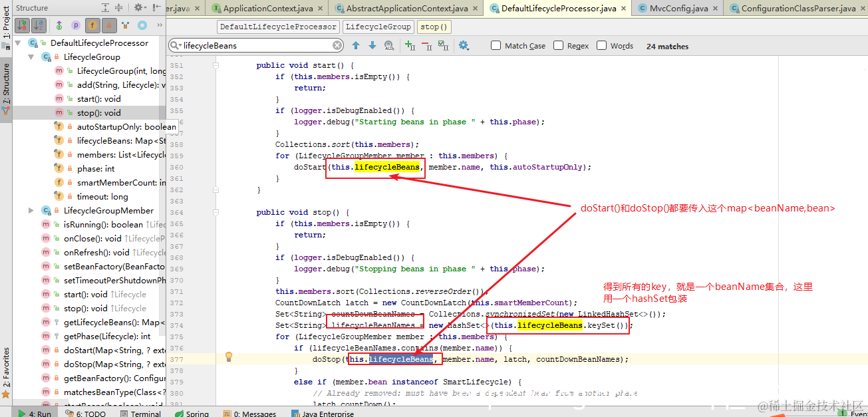868x417 pixels.
Task: Switch to ApplicationContext.java tab
Action: (267, 9)
